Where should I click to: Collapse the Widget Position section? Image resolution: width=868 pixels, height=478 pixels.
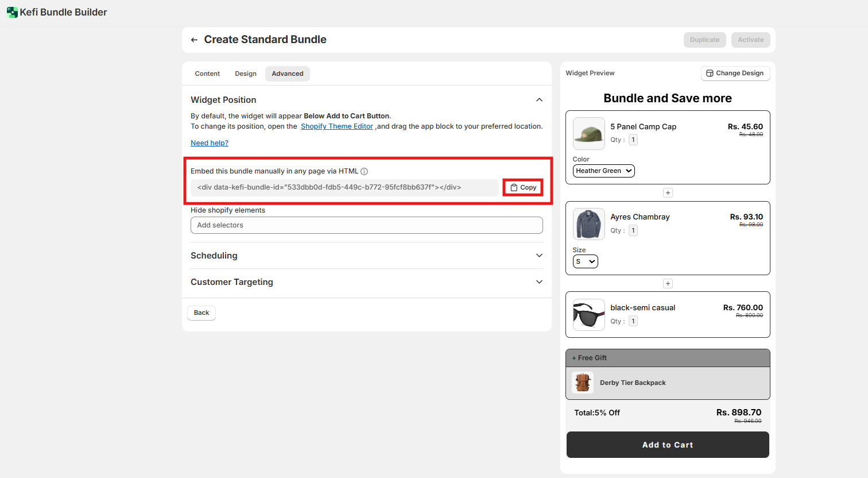(x=539, y=100)
